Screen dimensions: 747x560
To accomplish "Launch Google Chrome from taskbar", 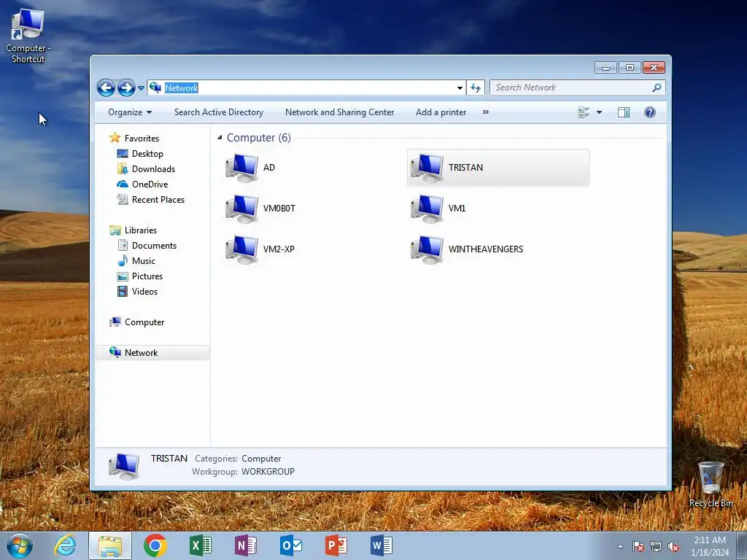I will click(155, 545).
